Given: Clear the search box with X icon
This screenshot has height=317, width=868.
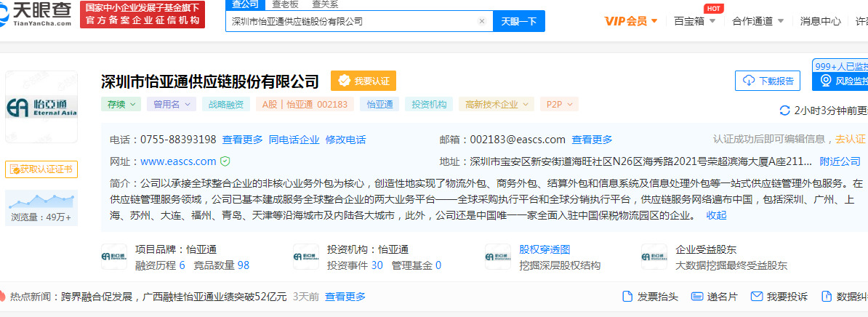Looking at the screenshot, I should (x=481, y=22).
